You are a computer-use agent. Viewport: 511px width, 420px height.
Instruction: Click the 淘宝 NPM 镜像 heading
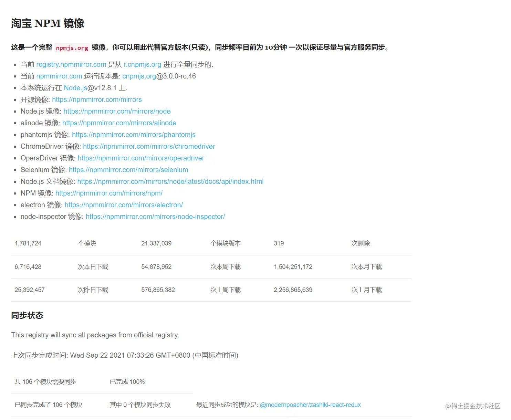(48, 23)
